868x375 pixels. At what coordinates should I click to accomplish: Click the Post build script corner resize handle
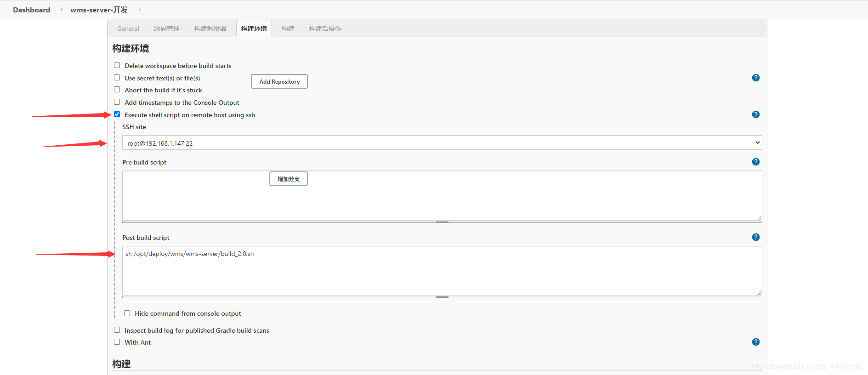point(759,293)
